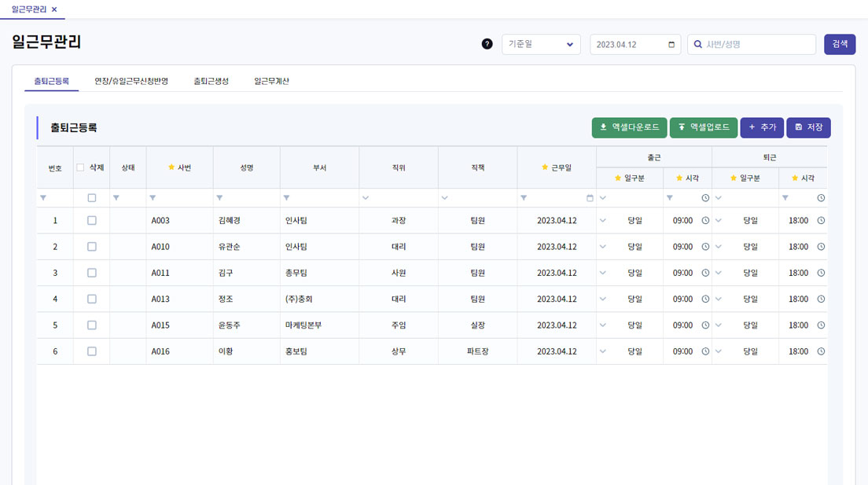Click the 근무일 column header
Image resolution: width=868 pixels, height=485 pixels.
[x=557, y=167]
